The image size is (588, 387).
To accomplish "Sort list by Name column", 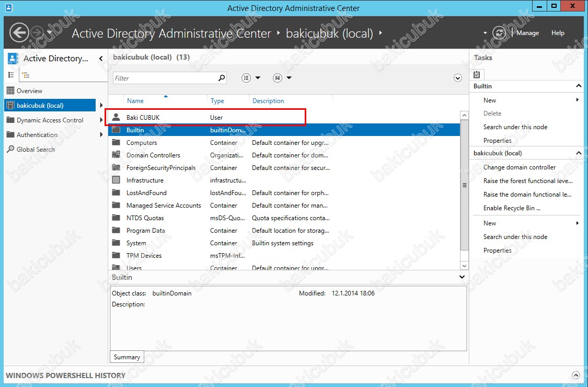I will [x=135, y=100].
